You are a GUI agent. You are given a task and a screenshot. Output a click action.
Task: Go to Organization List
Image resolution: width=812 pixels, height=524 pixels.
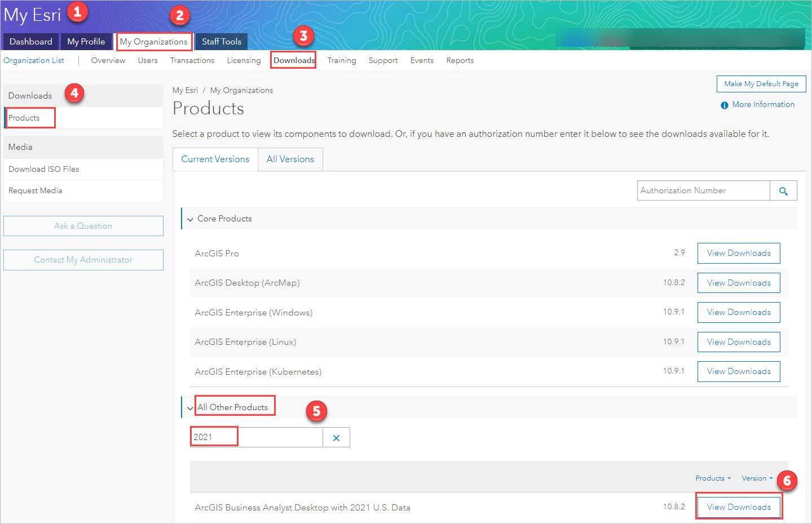pos(34,60)
